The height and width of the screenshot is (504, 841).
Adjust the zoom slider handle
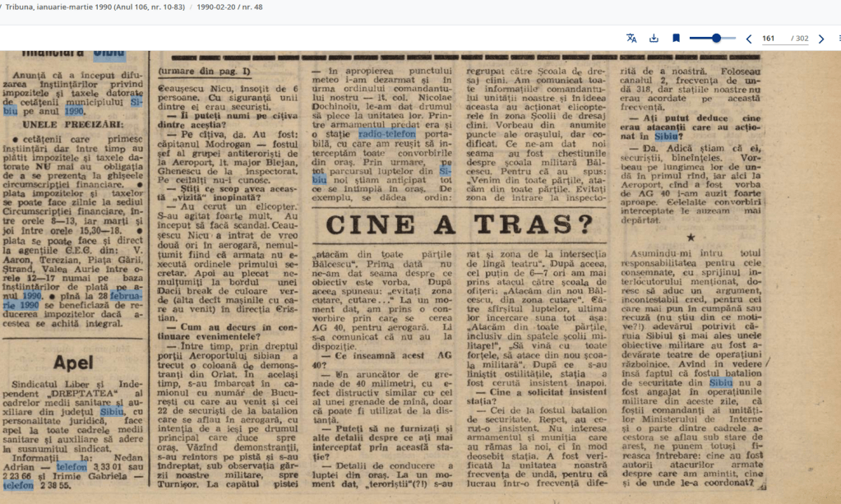click(x=716, y=39)
